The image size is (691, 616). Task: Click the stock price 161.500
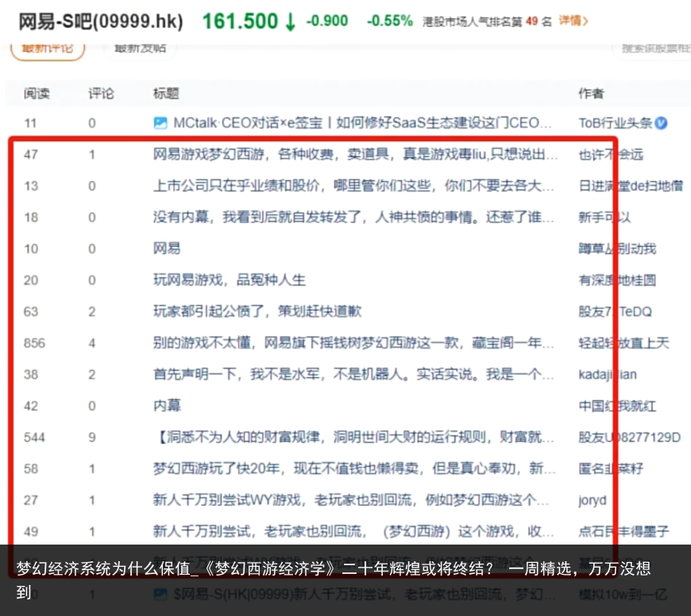point(240,21)
